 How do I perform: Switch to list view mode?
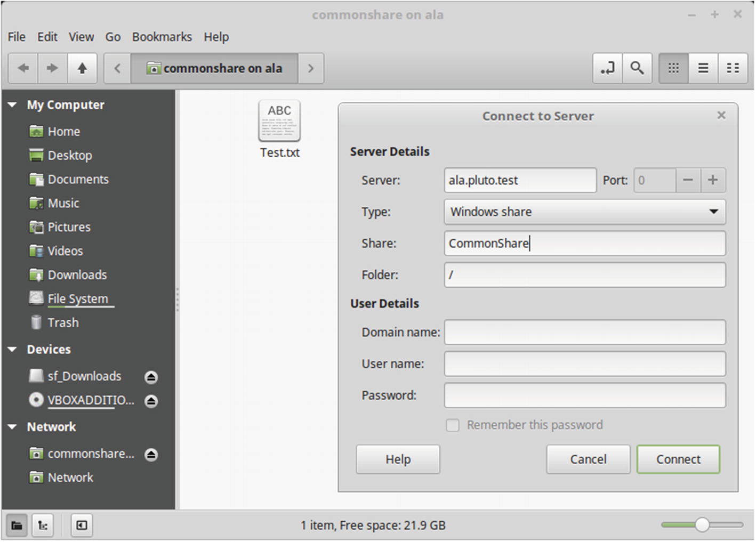pos(703,68)
